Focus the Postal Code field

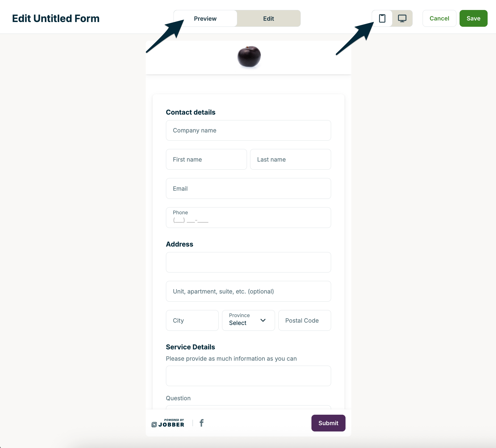pyautogui.click(x=304, y=321)
